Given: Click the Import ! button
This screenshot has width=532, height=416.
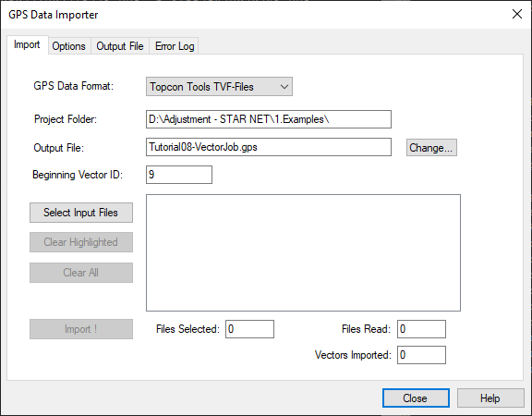Looking at the screenshot, I should 81,329.
